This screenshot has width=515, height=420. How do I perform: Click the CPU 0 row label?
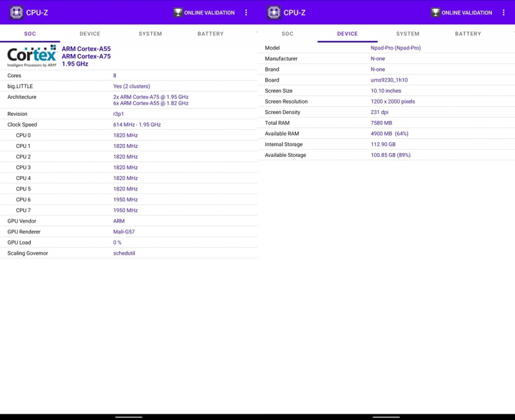click(x=23, y=135)
